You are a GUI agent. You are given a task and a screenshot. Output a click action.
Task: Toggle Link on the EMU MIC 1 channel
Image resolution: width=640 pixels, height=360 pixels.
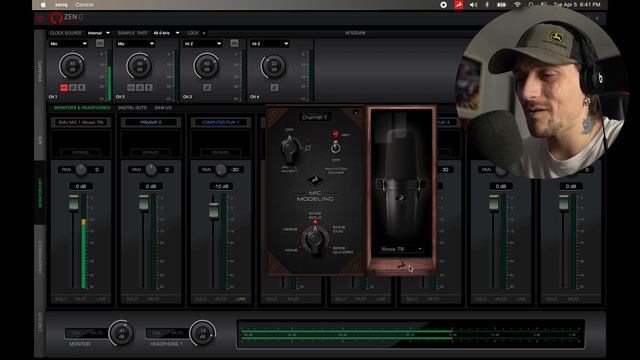point(101,299)
